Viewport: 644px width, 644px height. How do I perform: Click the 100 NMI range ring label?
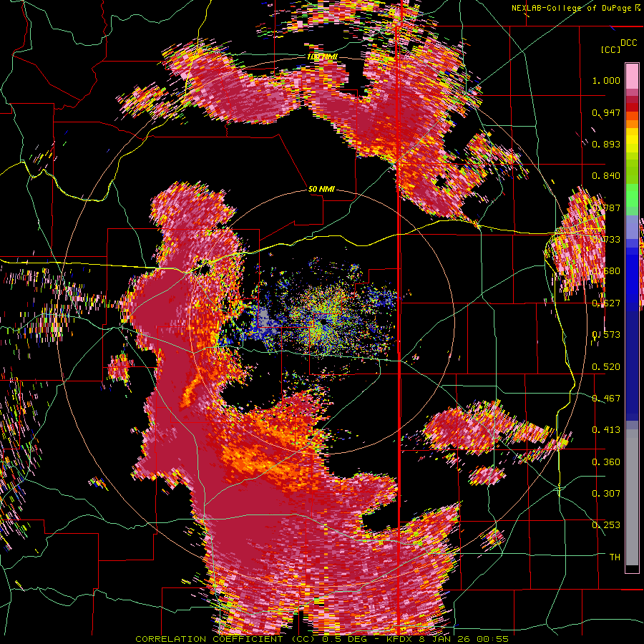pyautogui.click(x=323, y=57)
